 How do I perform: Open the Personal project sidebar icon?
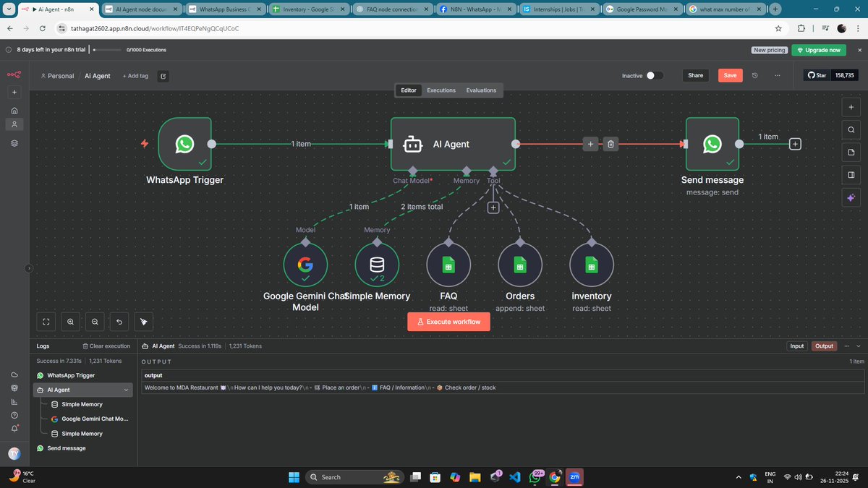14,124
